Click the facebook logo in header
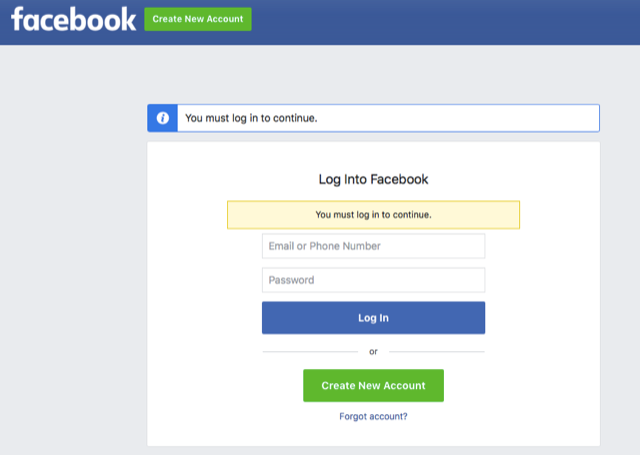 pos(73,19)
